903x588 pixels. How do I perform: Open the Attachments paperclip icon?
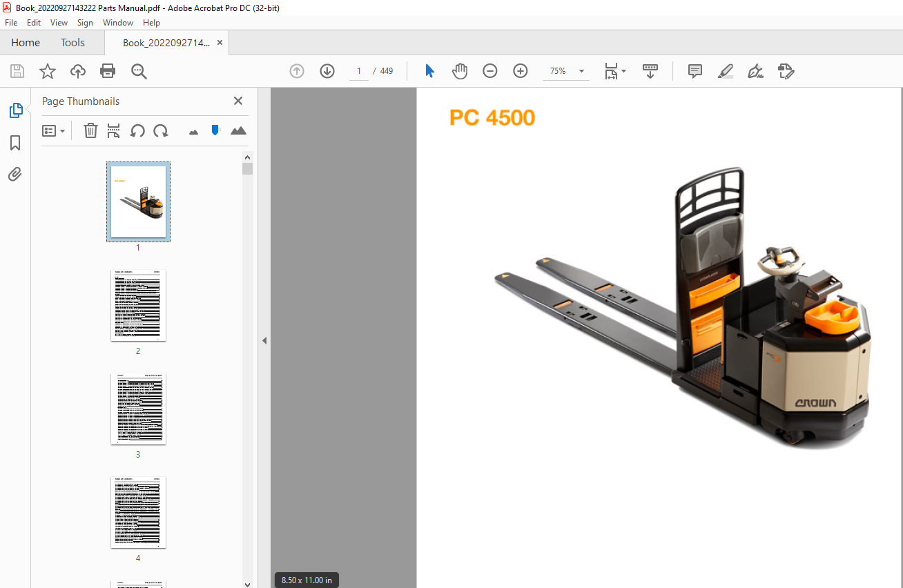15,174
